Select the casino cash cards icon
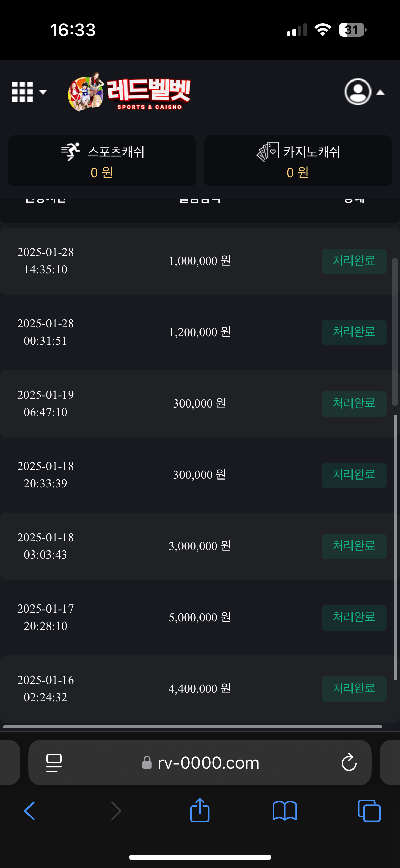 pyautogui.click(x=268, y=151)
